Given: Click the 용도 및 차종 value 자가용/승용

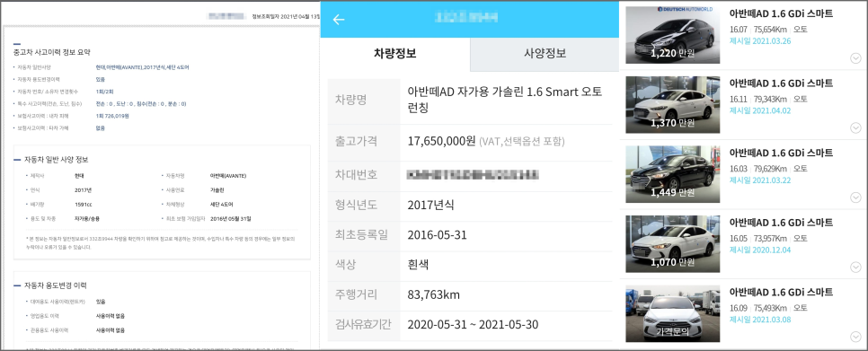Looking at the screenshot, I should (87, 218).
